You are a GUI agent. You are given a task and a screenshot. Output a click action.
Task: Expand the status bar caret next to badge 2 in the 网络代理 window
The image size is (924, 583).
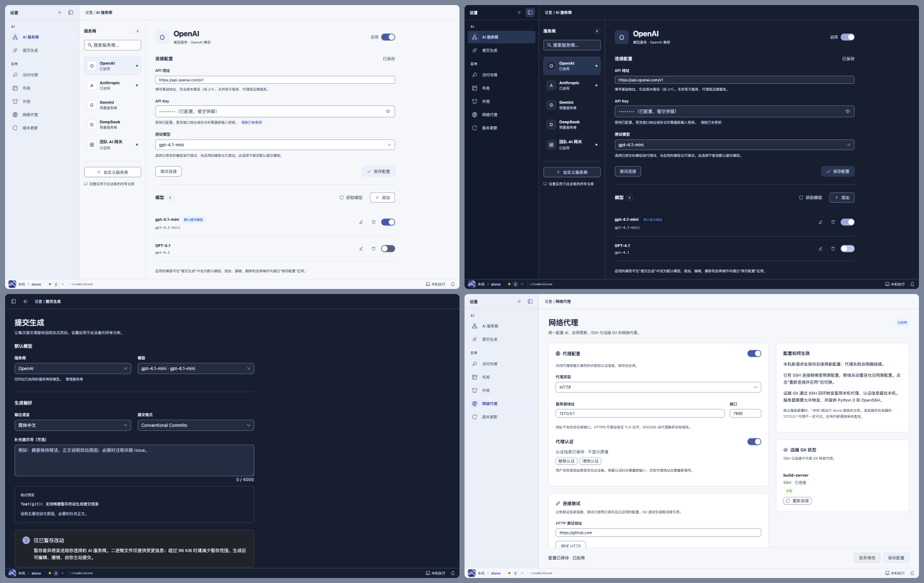click(x=522, y=573)
